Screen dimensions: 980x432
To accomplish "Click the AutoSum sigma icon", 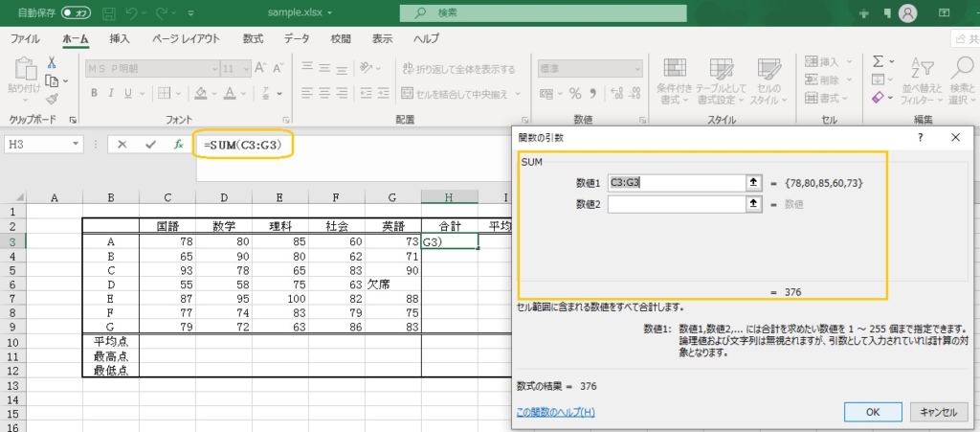I will pos(878,61).
